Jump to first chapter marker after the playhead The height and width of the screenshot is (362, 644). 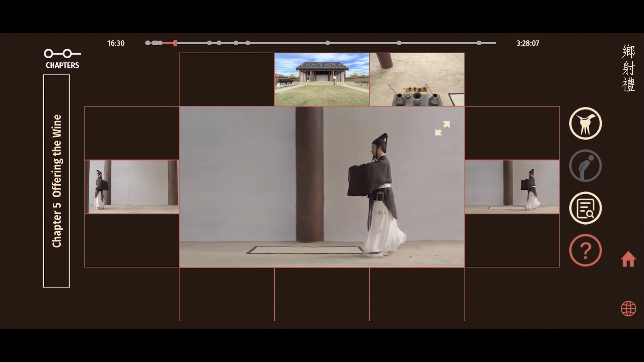(x=209, y=43)
